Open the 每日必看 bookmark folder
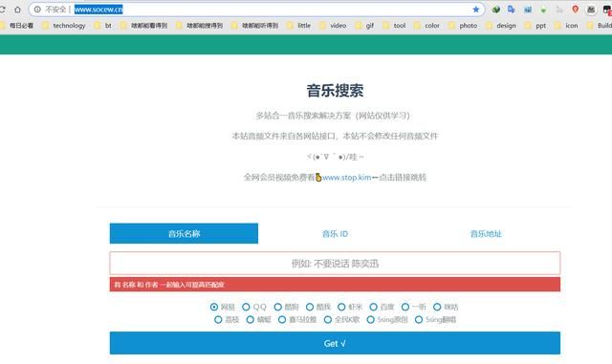The width and height of the screenshot is (612, 364). point(17,26)
